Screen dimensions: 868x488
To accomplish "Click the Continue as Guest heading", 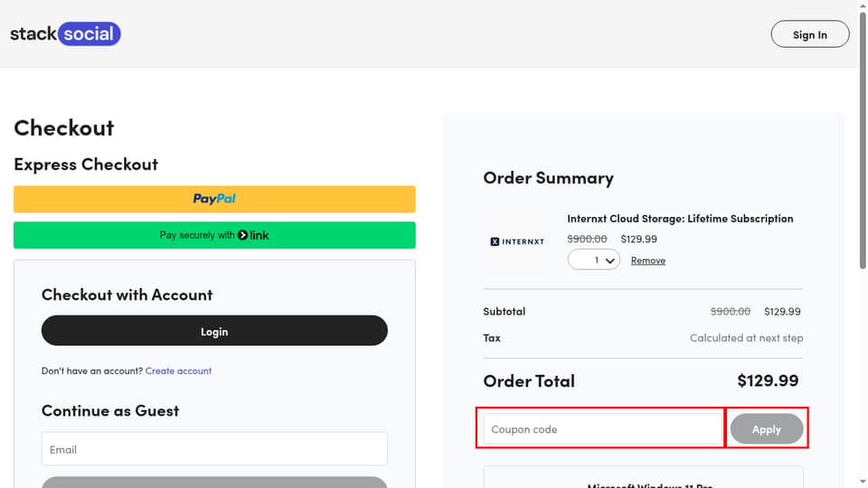I will (x=110, y=410).
